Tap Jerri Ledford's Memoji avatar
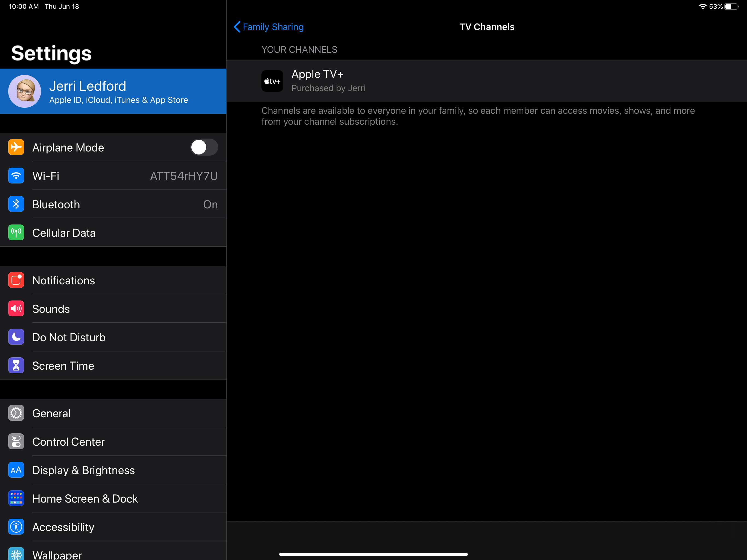The image size is (747, 560). pyautogui.click(x=25, y=91)
